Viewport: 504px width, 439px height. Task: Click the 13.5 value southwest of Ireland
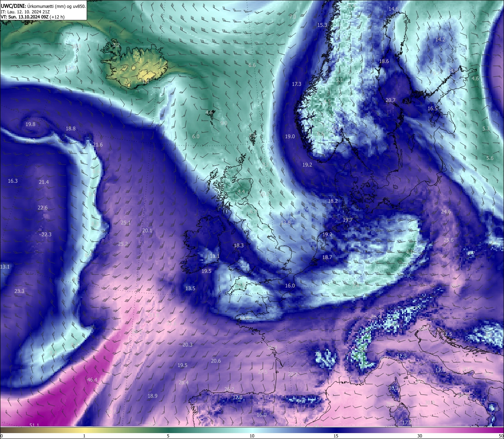click(x=190, y=289)
